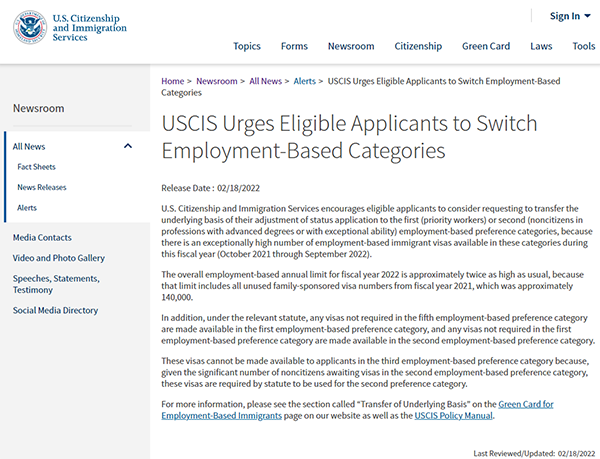
Task: Click the Alerts breadcrumb link
Action: (305, 81)
